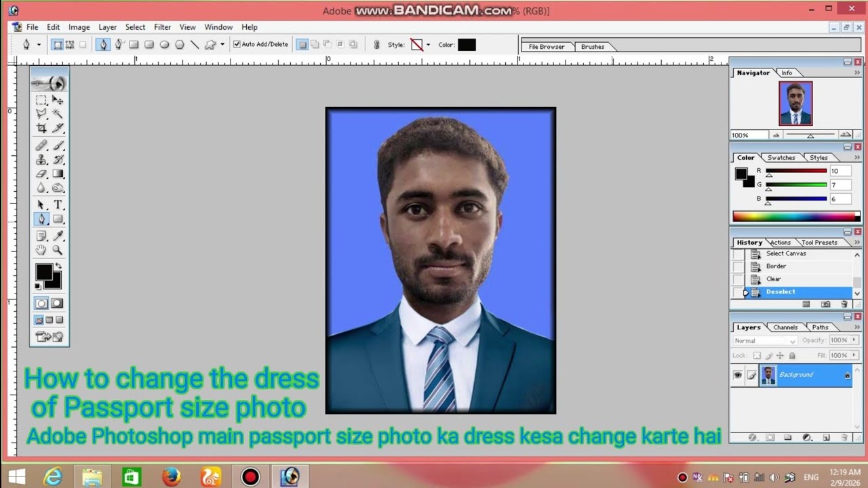Screen dimensions: 868x488
Task: Select the Rectangular Marquee tool
Action: coord(41,100)
